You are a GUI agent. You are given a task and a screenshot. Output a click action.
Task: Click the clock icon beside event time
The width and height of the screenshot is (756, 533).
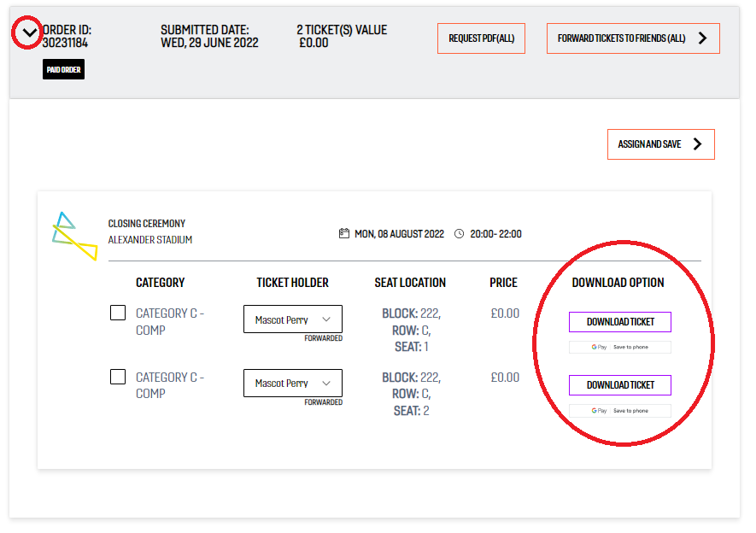click(x=459, y=234)
